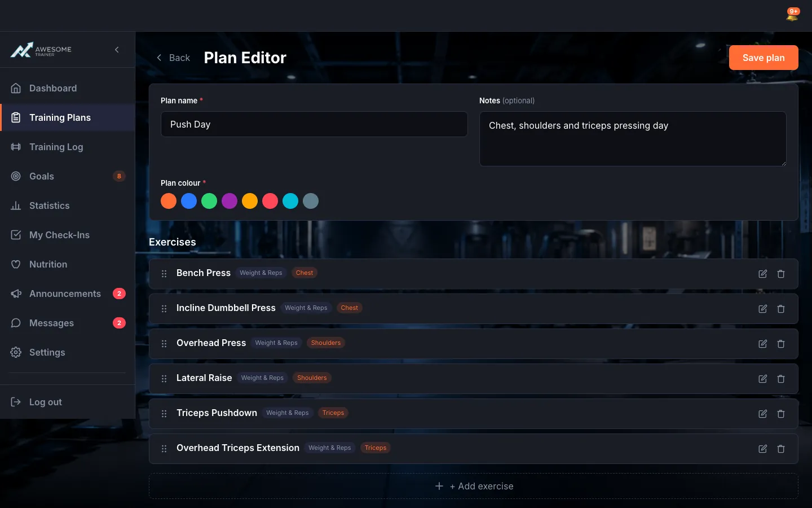Open the Dashboard page

(68, 88)
